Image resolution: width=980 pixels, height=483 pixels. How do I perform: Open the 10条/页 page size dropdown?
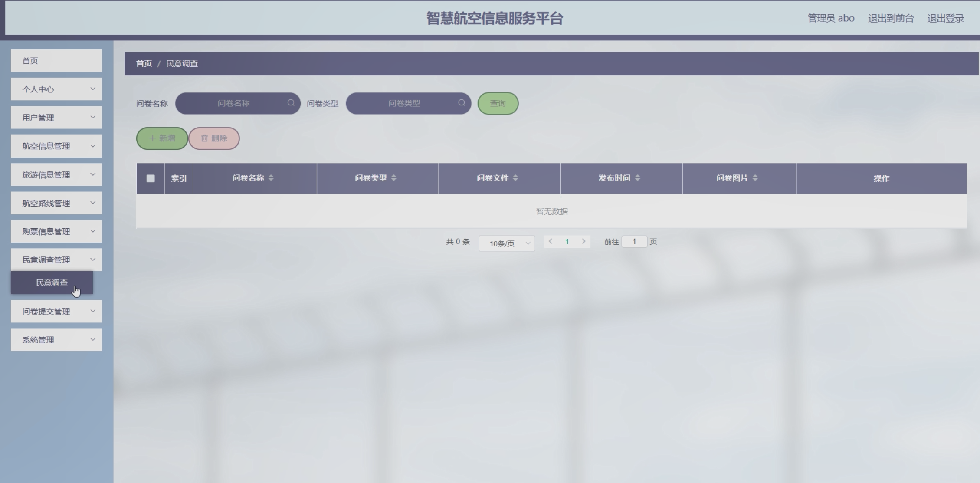coord(506,243)
